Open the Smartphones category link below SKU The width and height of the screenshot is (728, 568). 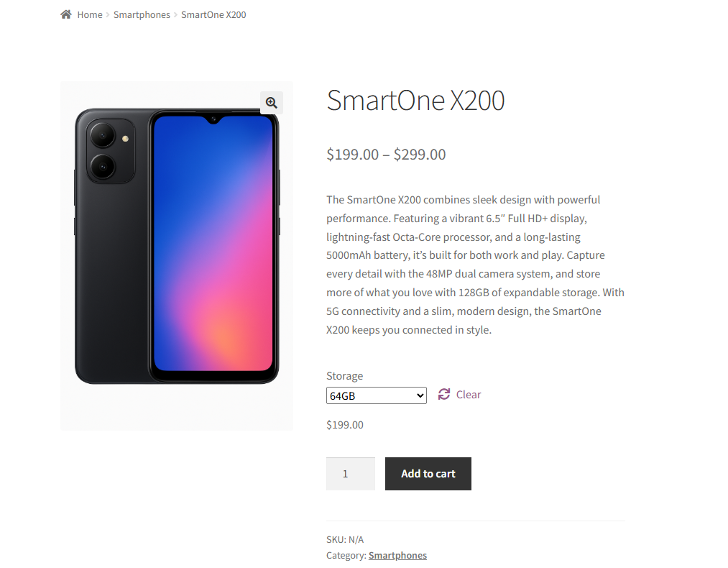[x=397, y=555]
